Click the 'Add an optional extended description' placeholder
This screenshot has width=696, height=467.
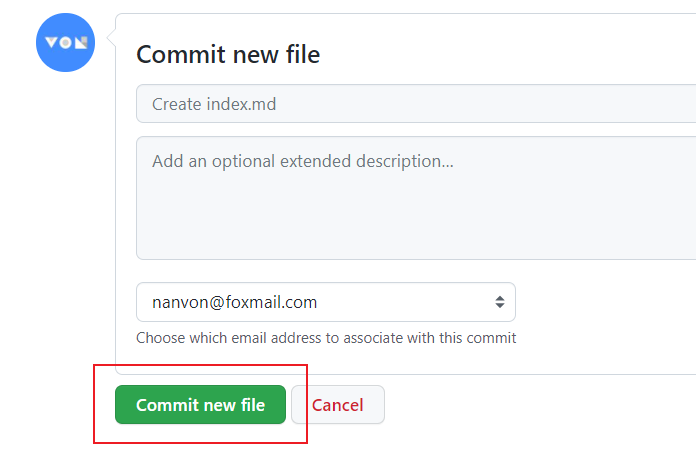[303, 161]
